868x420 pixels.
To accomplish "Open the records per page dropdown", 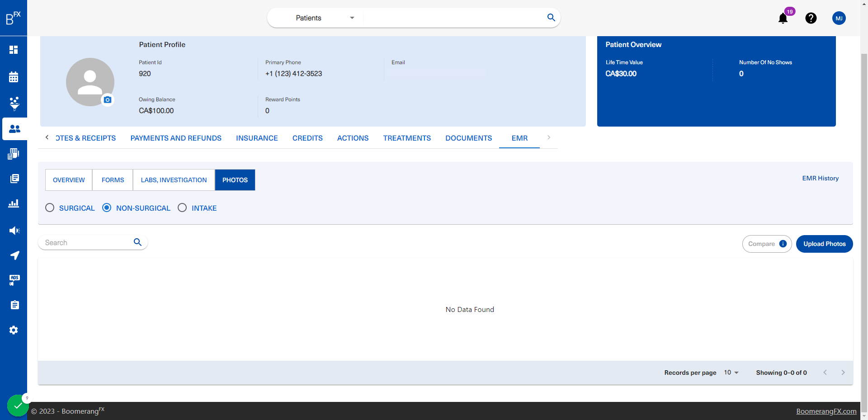I will tap(731, 373).
